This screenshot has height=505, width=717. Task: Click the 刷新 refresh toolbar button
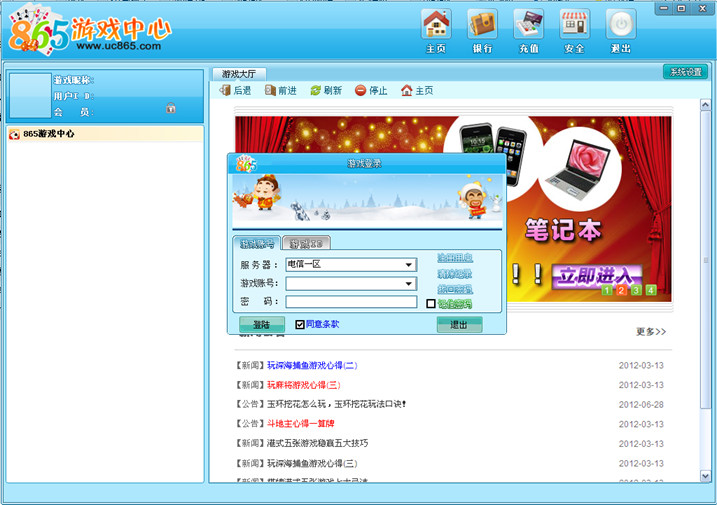326,91
